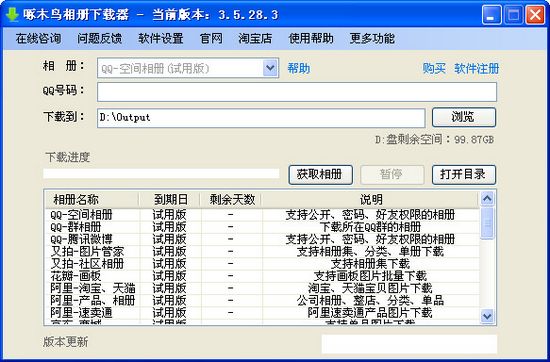Viewport: 550px width, 362px height.
Task: Click the empty box beside 版本更新
Action: click(x=409, y=344)
